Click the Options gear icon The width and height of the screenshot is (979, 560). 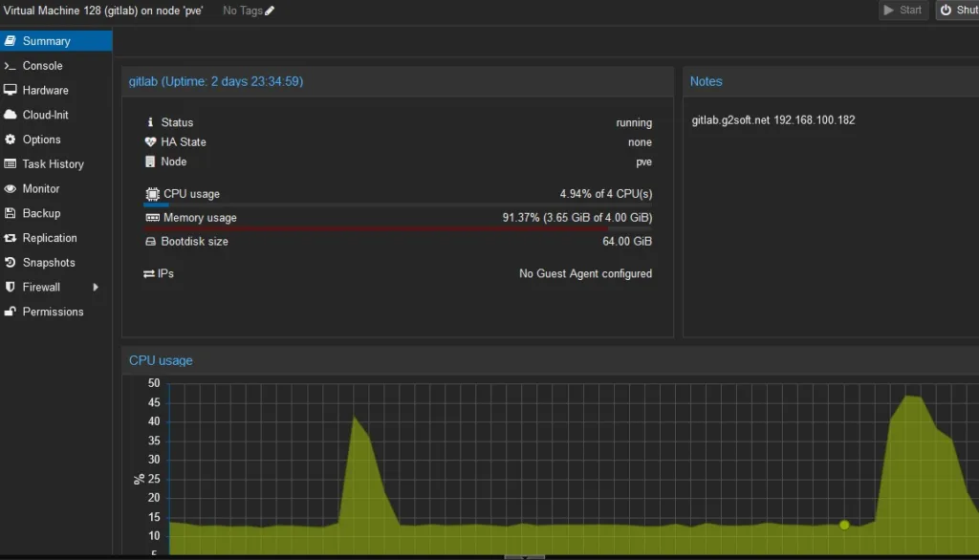[10, 140]
